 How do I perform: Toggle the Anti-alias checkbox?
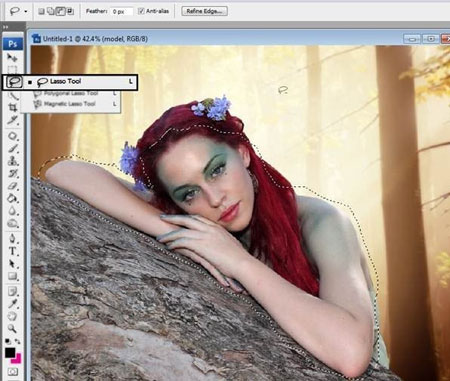tap(141, 11)
